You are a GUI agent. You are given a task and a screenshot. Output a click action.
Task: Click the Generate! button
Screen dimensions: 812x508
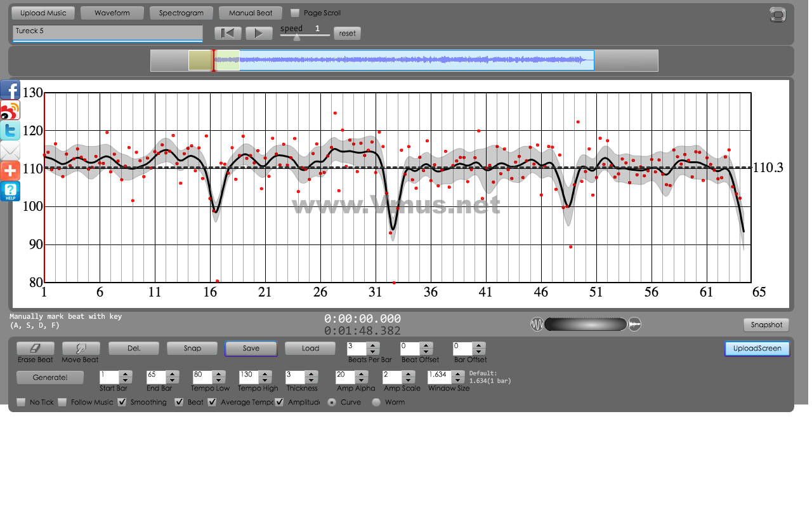[50, 377]
